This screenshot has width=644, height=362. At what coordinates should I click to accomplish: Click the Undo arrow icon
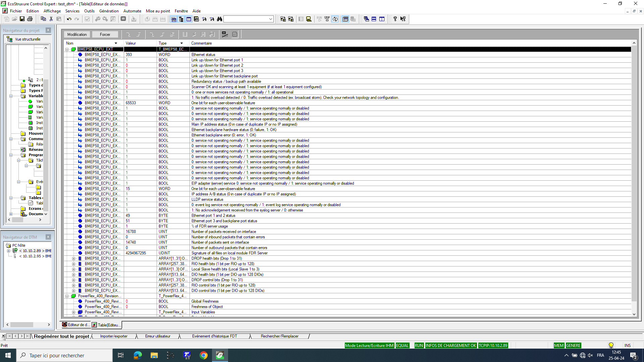[69, 19]
